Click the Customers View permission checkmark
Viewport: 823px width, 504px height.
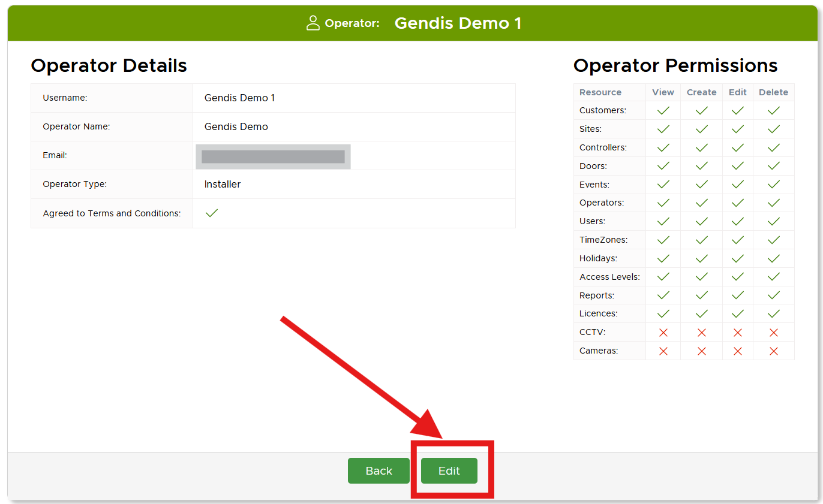click(x=663, y=111)
